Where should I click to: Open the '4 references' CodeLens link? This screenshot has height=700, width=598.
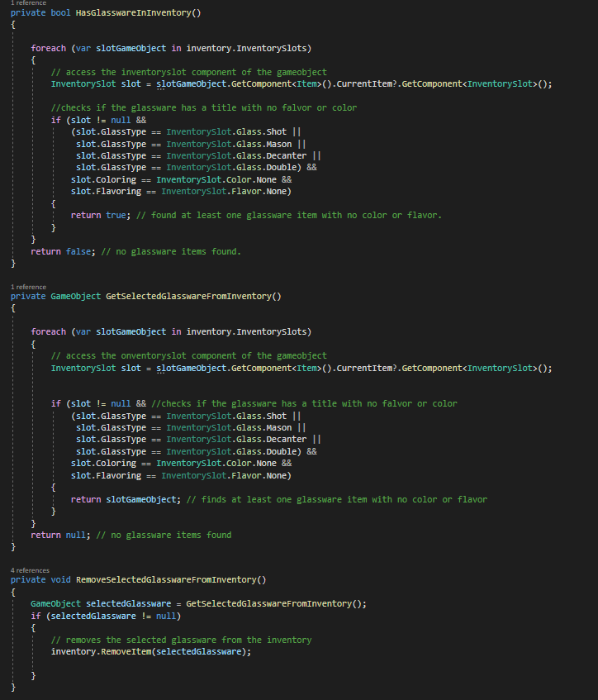click(x=30, y=570)
